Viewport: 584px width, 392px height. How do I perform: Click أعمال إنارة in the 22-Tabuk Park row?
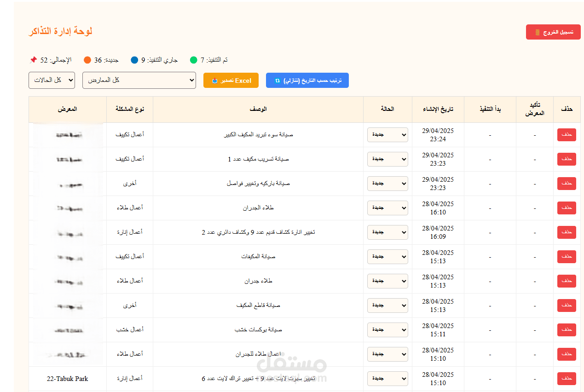click(130, 378)
